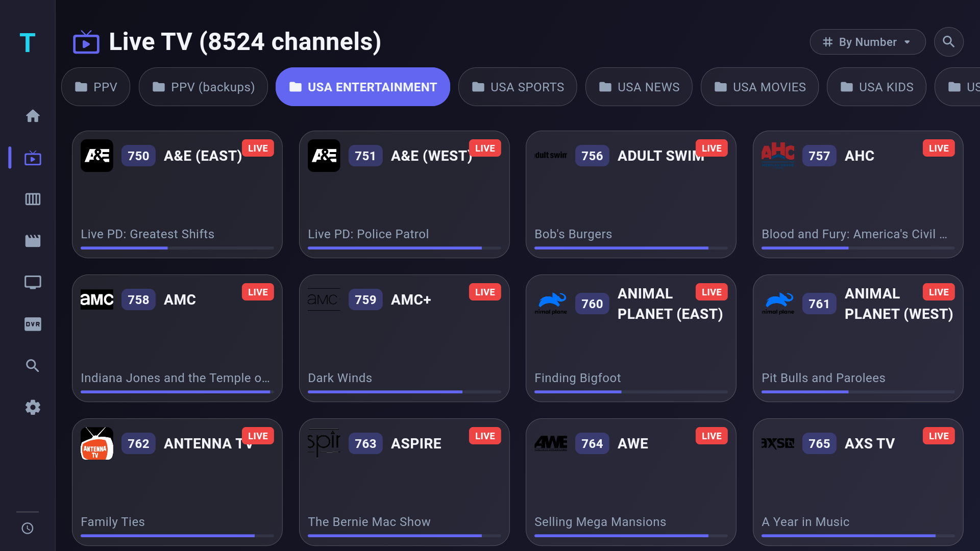Open the TV guide grid icon

pos(33,199)
